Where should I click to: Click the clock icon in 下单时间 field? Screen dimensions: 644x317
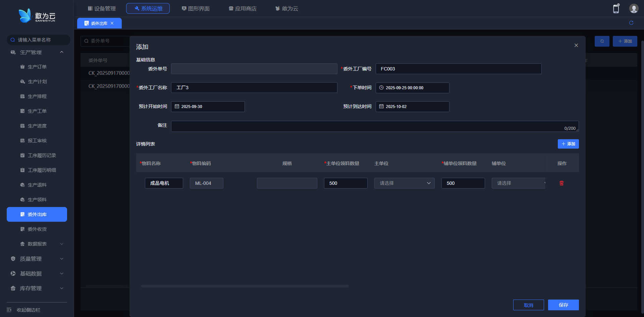381,88
